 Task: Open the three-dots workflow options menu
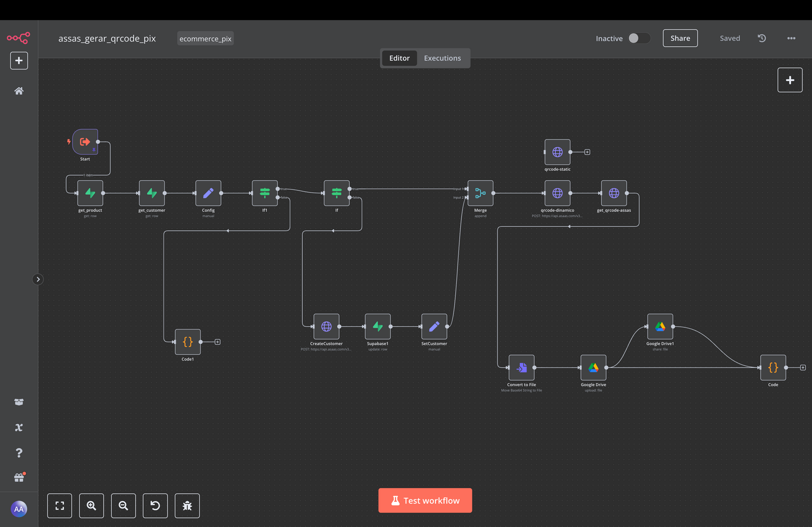[791, 38]
